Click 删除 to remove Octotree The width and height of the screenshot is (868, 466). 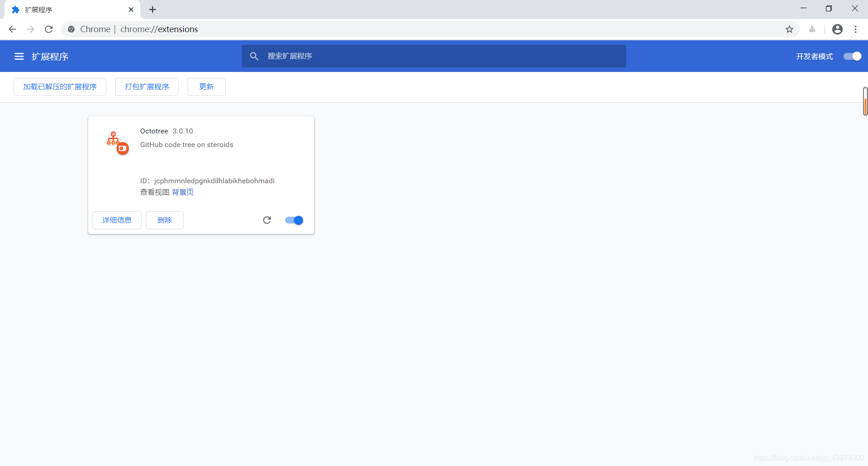[165, 220]
